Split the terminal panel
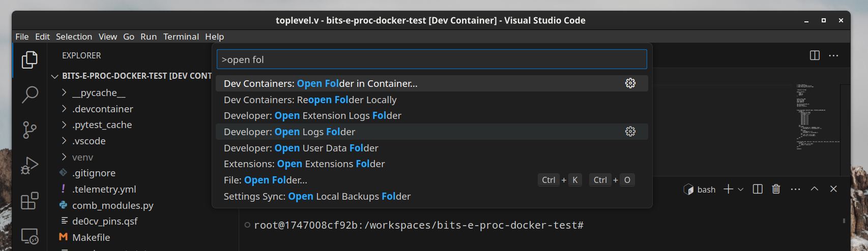 click(758, 189)
